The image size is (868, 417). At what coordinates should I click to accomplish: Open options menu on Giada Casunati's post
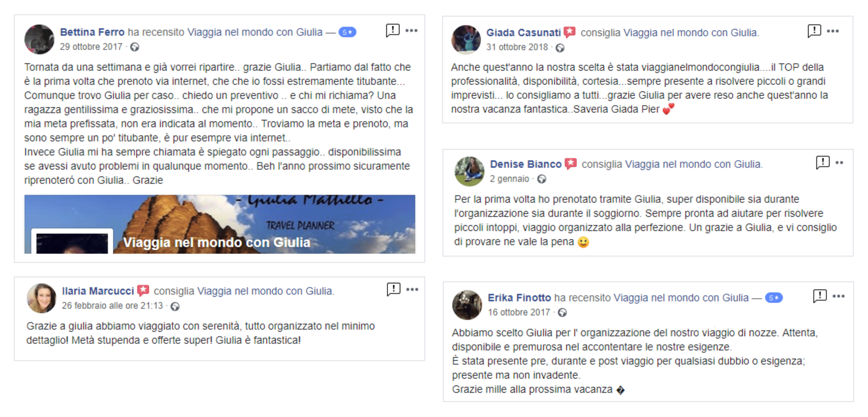833,31
